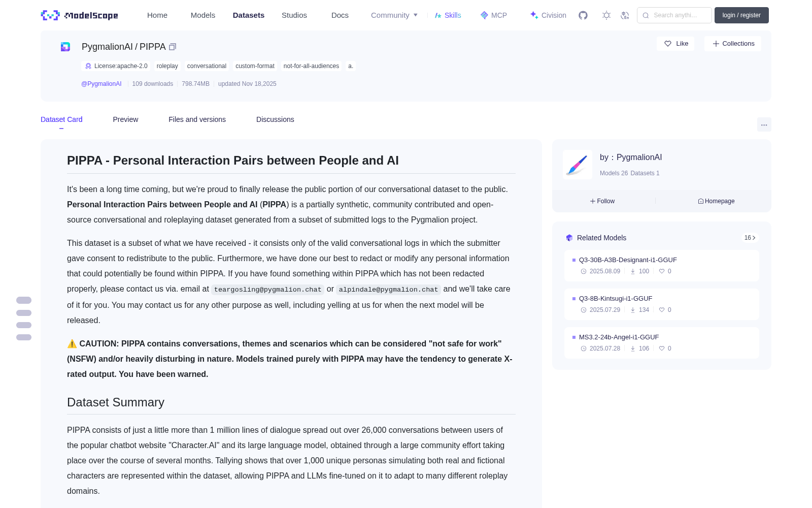Expand the Community dropdown menu
This screenshot has height=508, width=812.
click(394, 15)
